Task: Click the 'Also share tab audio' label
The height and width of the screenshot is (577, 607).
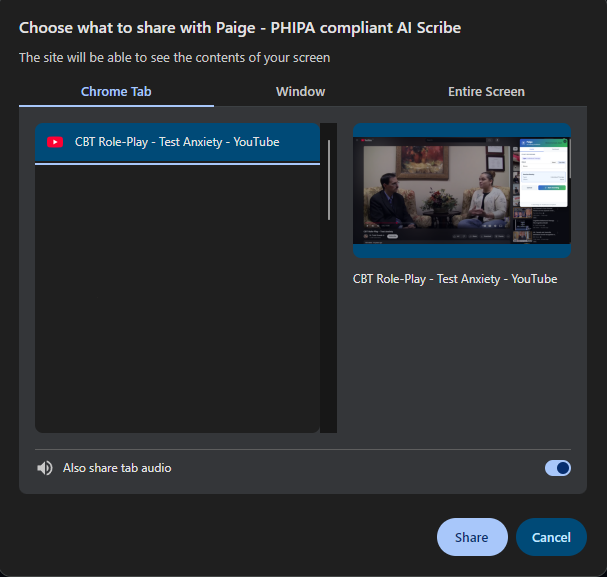Action: point(117,468)
